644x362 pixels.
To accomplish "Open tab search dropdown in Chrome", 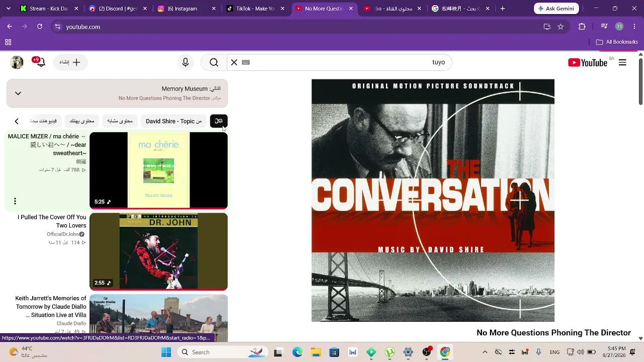I will 9,9.
